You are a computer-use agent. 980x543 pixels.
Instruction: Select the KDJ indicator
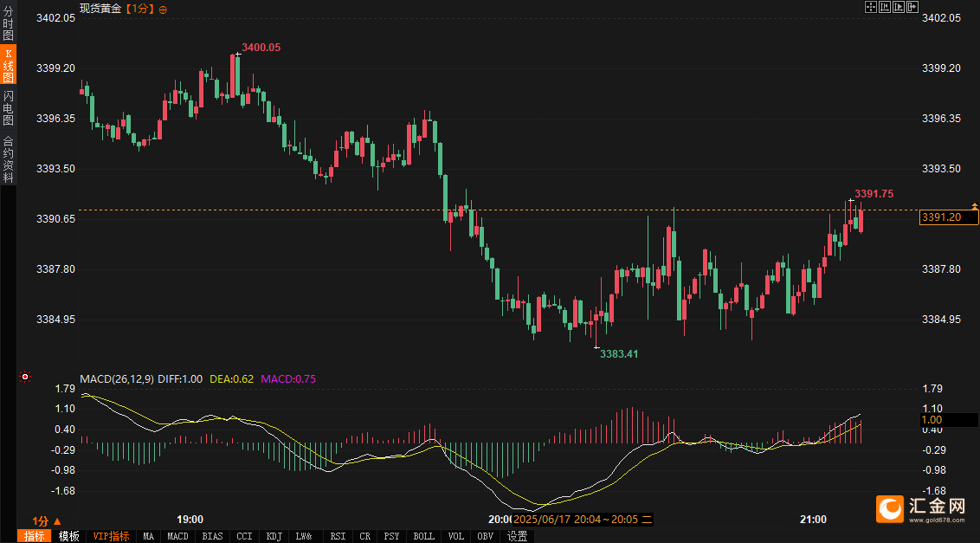274,536
